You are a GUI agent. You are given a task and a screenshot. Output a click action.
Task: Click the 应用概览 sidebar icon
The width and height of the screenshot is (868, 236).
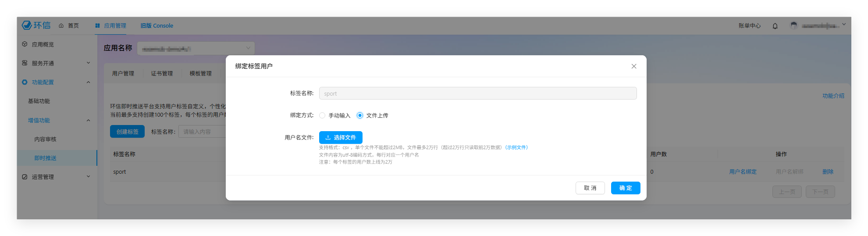[x=25, y=44]
